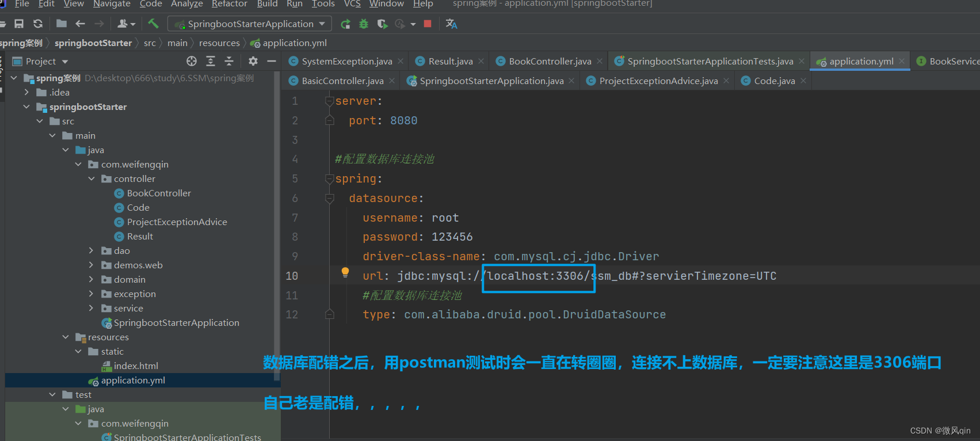This screenshot has height=441, width=980.
Task: Click the password value 123456 in editor
Action: 452,237
